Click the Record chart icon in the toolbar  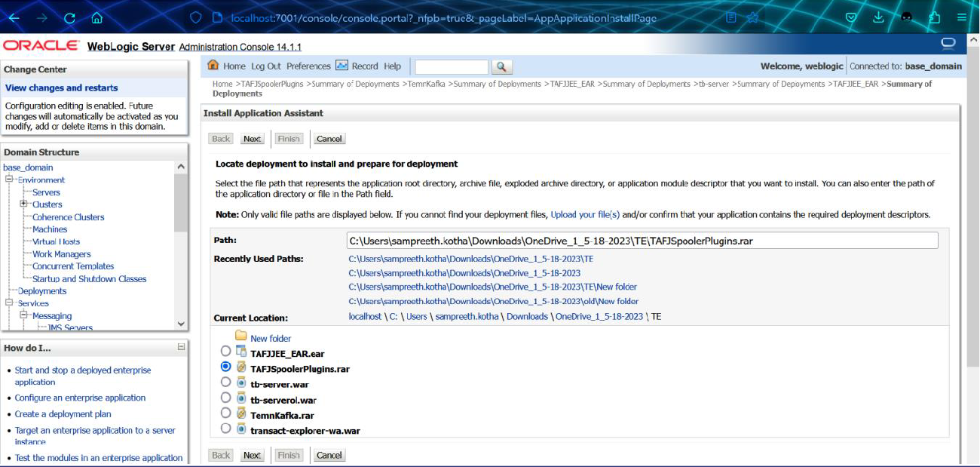(341, 66)
